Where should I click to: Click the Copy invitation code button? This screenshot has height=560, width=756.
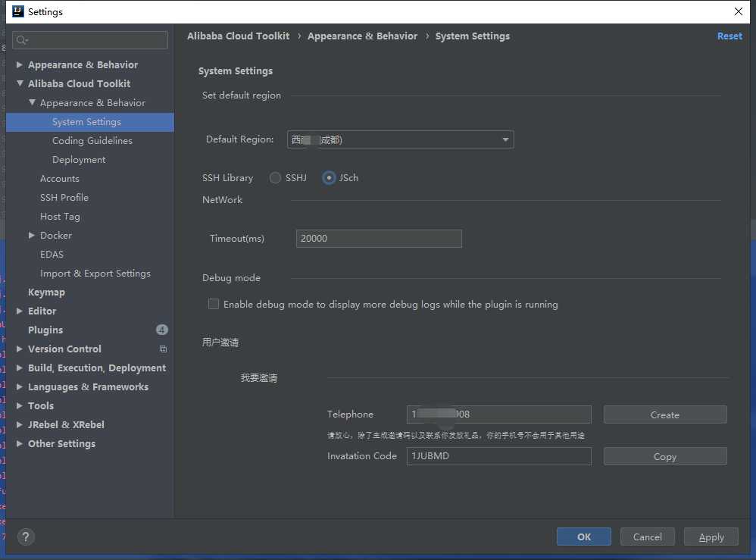click(665, 456)
